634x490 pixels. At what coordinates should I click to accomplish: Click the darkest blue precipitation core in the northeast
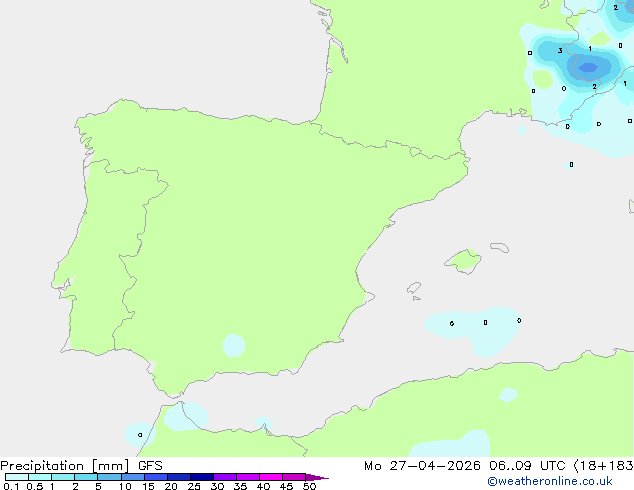tap(588, 67)
